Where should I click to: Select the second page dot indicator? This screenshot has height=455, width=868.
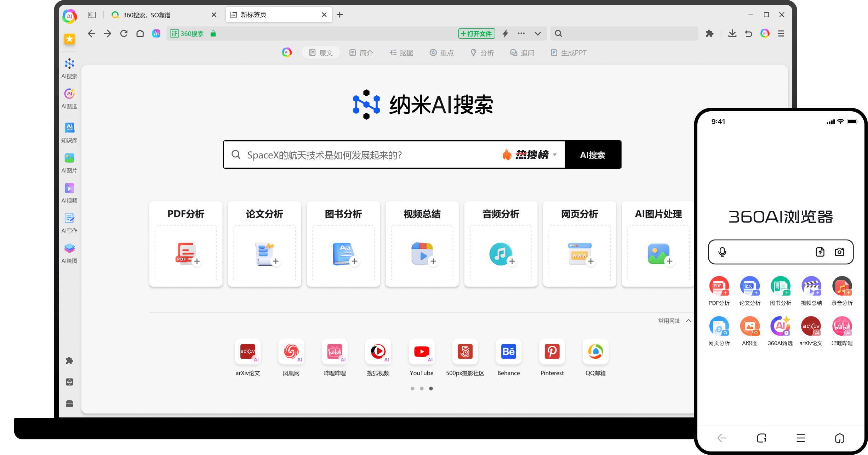pos(422,388)
